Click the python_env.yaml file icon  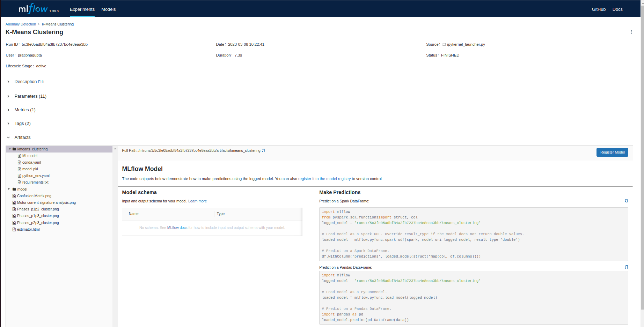click(20, 176)
